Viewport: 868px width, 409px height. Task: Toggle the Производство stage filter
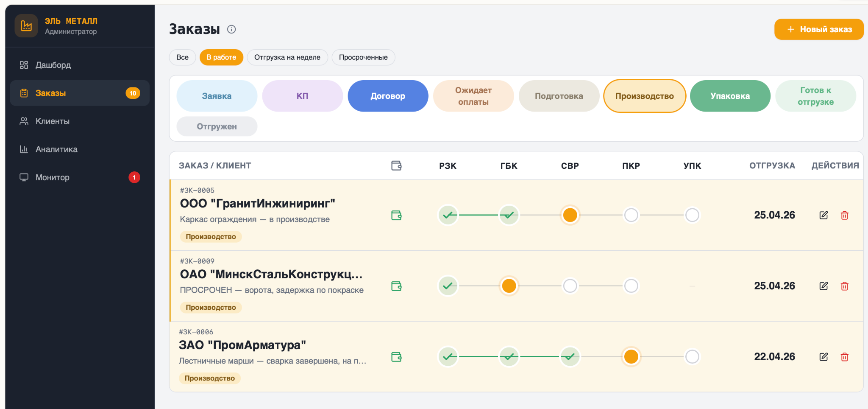pyautogui.click(x=645, y=96)
